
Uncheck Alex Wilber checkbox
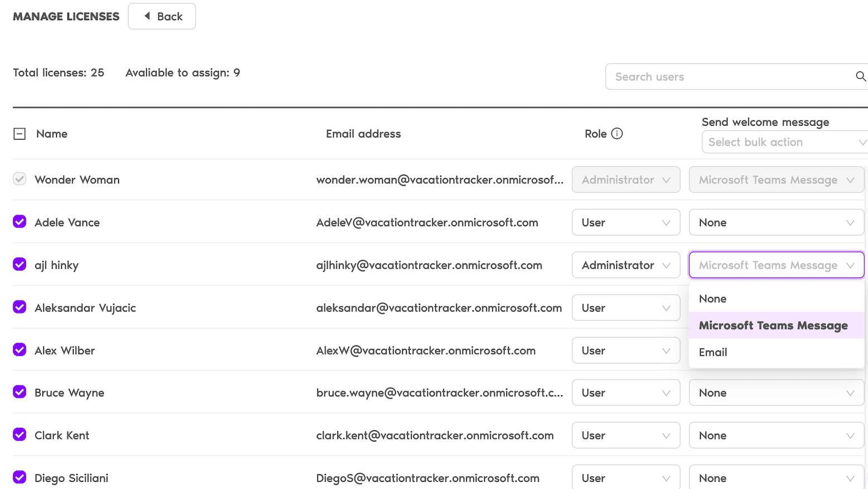20,349
